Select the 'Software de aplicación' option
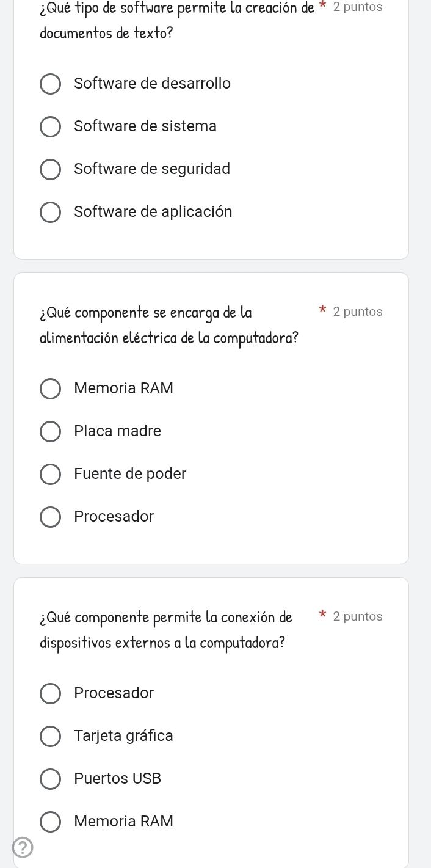 point(50,212)
